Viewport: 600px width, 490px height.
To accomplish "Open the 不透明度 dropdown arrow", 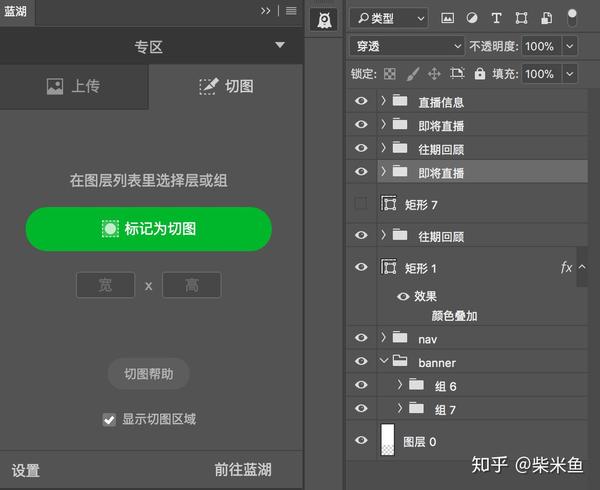I will (570, 46).
